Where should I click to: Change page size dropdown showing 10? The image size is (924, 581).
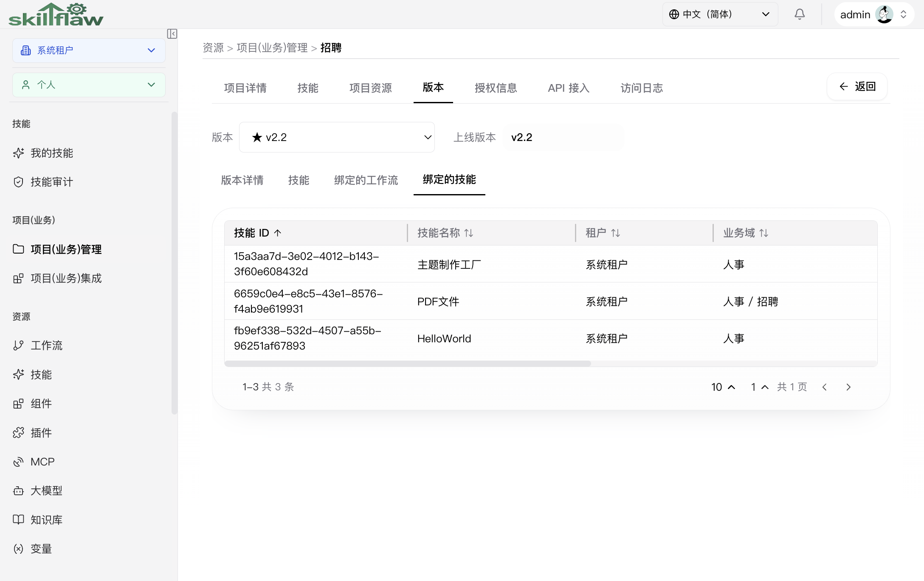coord(723,387)
